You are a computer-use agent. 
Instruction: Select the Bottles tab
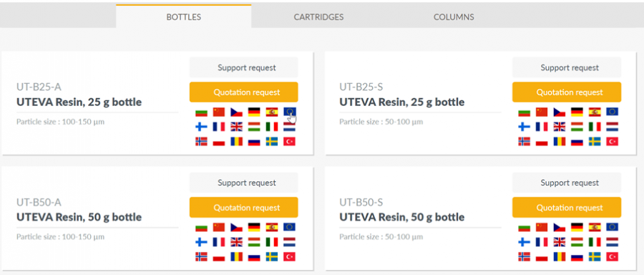coord(184,17)
